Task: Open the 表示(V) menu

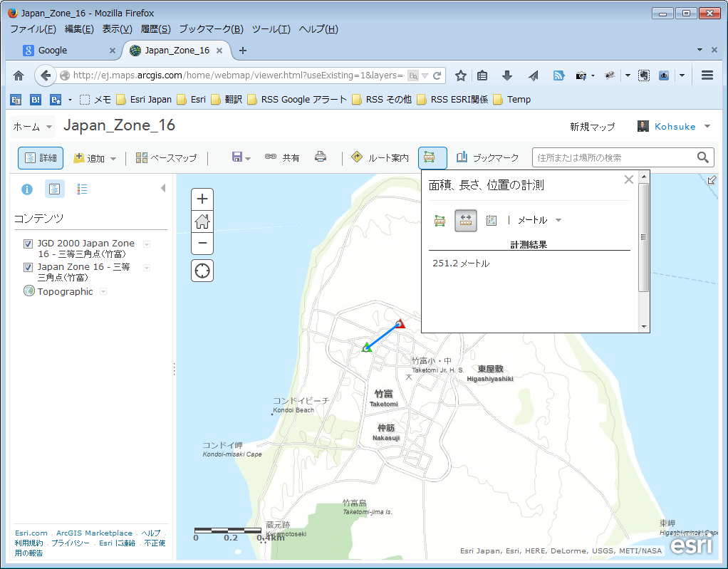Action: click(117, 29)
